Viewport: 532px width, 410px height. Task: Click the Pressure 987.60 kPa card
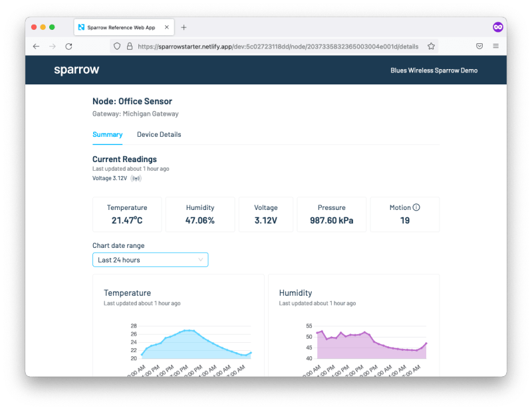331,215
